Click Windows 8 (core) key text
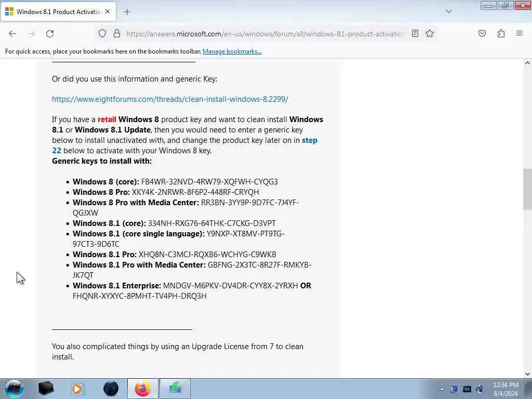The height and width of the screenshot is (399, 532). [x=209, y=182]
